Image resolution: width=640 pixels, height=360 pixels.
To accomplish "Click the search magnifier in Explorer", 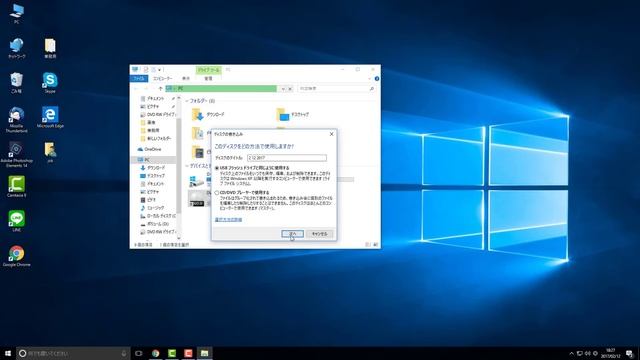I will point(371,89).
